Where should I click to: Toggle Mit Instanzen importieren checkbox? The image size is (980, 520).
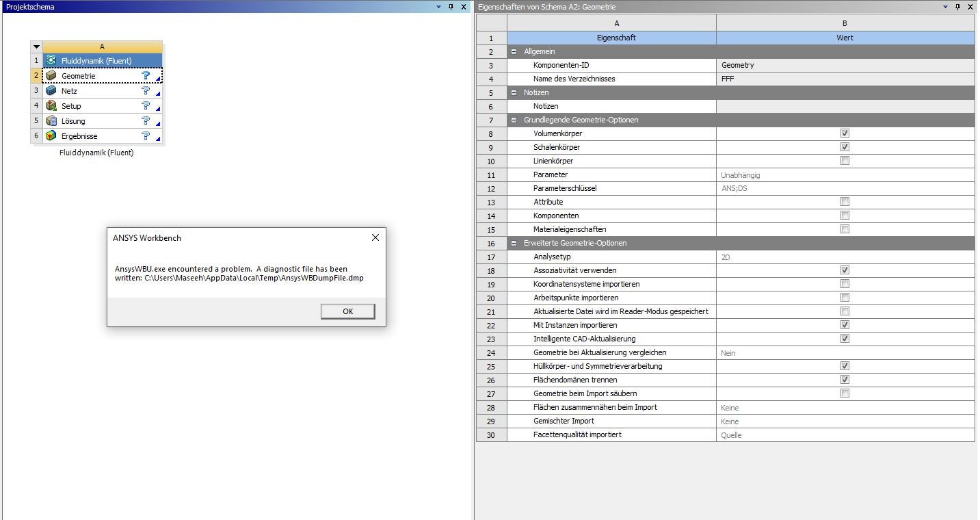[845, 325]
